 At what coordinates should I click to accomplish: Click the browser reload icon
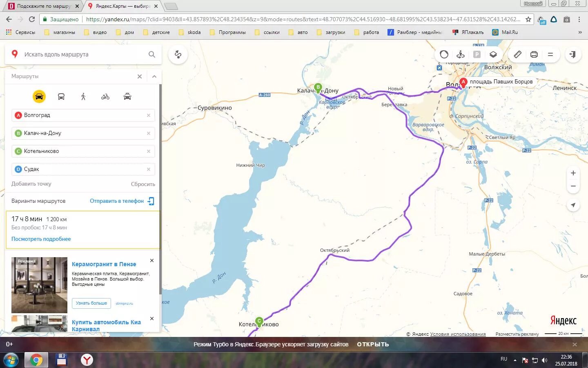click(x=32, y=19)
